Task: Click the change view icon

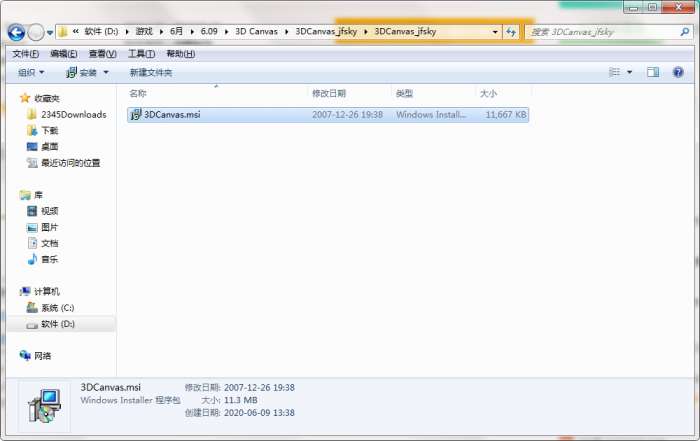Action: coord(614,72)
